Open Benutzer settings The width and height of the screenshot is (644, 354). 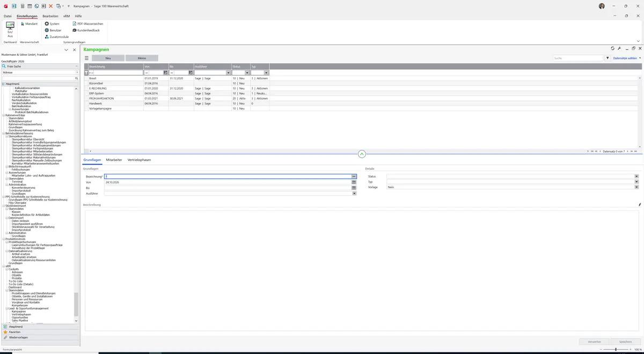point(53,31)
